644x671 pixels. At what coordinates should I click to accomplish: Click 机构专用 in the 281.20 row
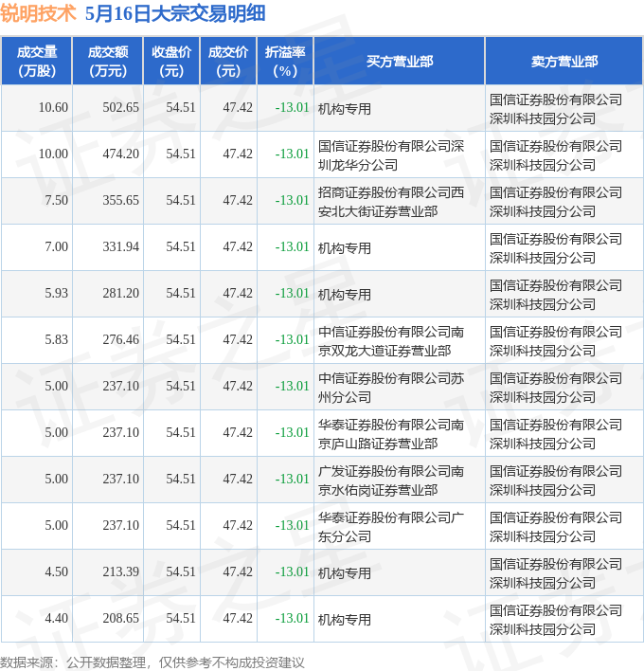[x=344, y=295]
